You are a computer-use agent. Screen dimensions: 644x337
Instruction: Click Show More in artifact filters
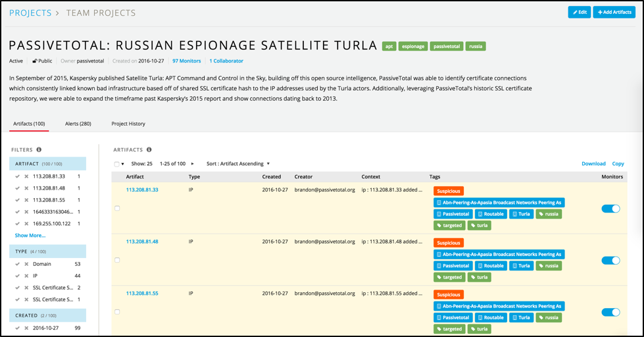[30, 236]
